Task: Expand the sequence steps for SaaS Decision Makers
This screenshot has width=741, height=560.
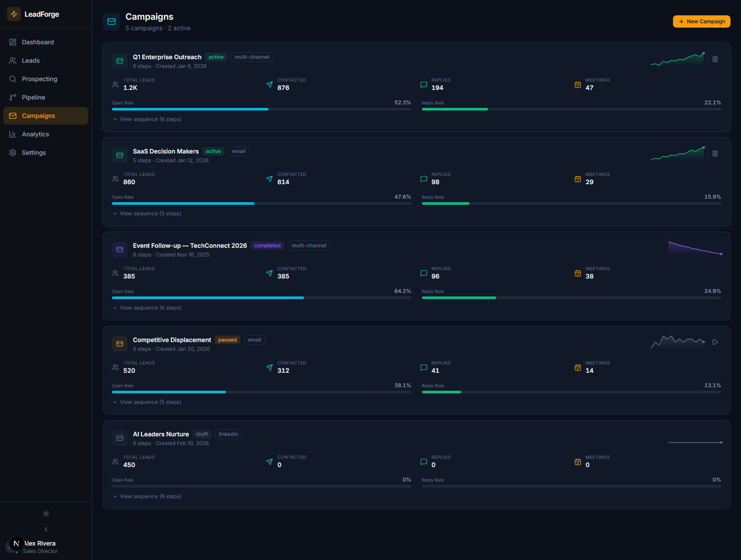Action: tap(150, 213)
